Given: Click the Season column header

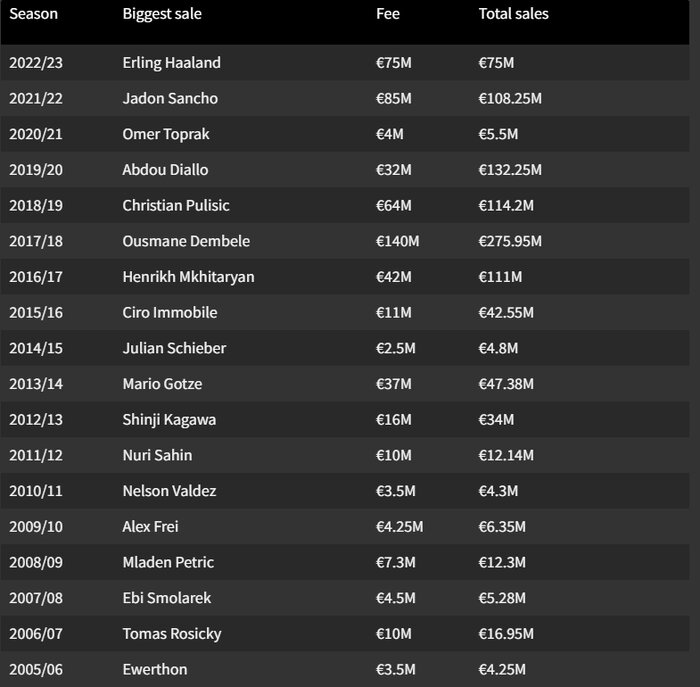Looking at the screenshot, I should point(33,14).
